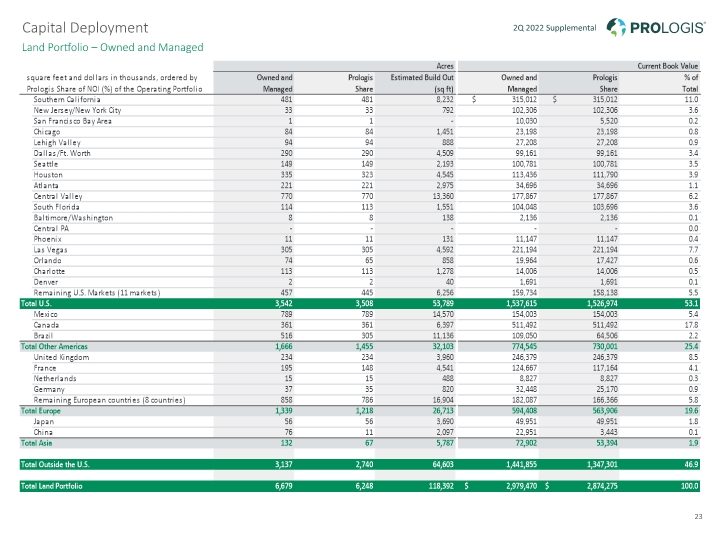Select the 'Brazil' row label
The width and height of the screenshot is (720, 540).
pyautogui.click(x=43, y=336)
